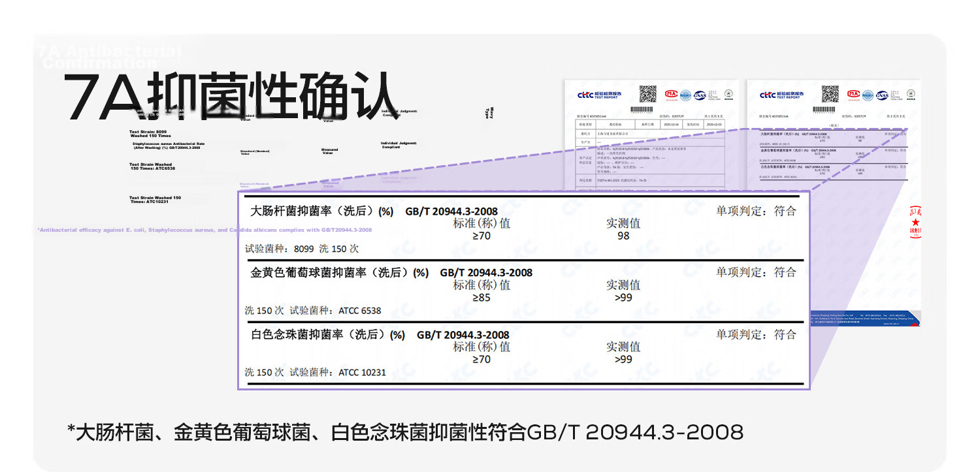Click the row title "白色念珠菌抑菌率（洗后）(%)"
The width and height of the screenshot is (980, 472).
328,335
